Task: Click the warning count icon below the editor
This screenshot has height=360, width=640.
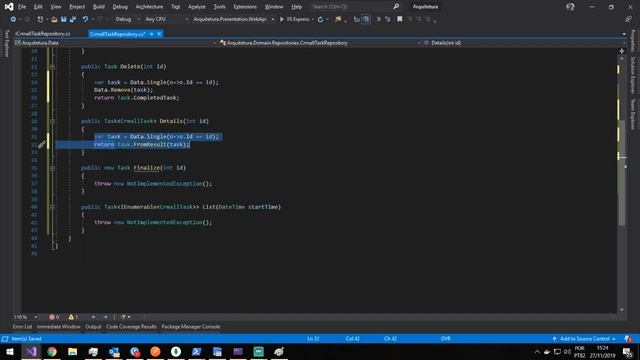Action: coord(73,317)
